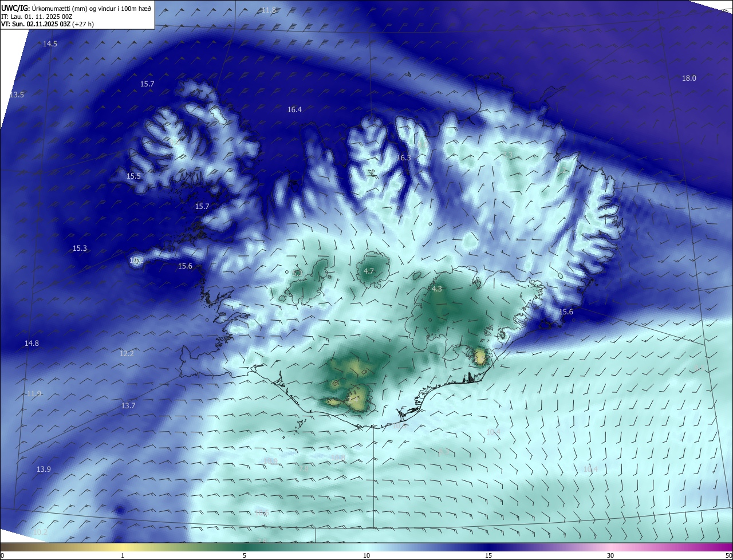Click the 16.4 value label
The width and height of the screenshot is (733, 560).
coord(294,109)
